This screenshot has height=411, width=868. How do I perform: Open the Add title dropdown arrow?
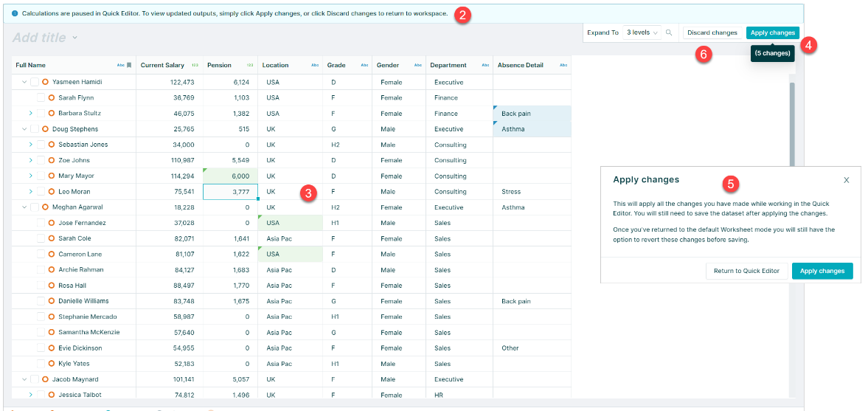click(74, 38)
